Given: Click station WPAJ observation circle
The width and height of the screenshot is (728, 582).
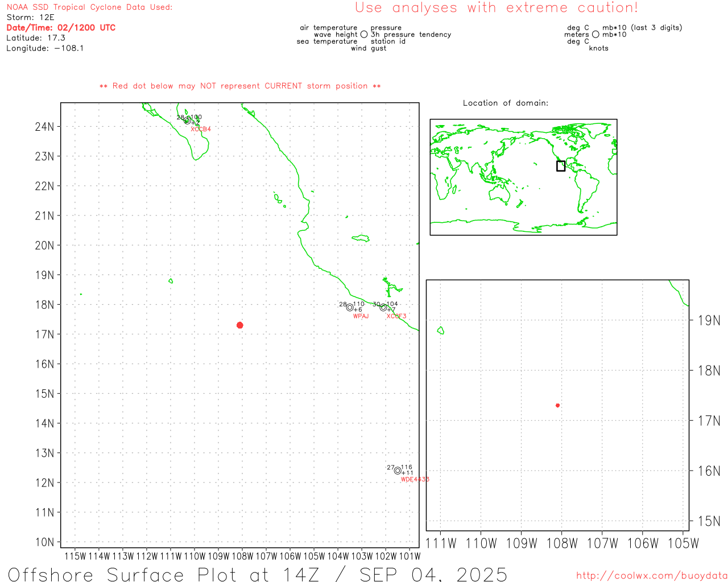Looking at the screenshot, I should [x=350, y=307].
